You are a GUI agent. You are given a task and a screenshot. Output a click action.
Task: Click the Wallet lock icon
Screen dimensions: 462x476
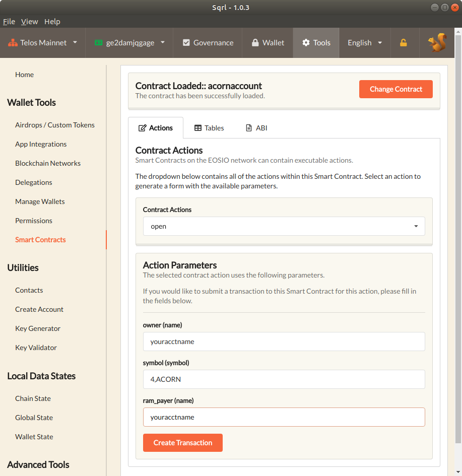pyautogui.click(x=255, y=42)
